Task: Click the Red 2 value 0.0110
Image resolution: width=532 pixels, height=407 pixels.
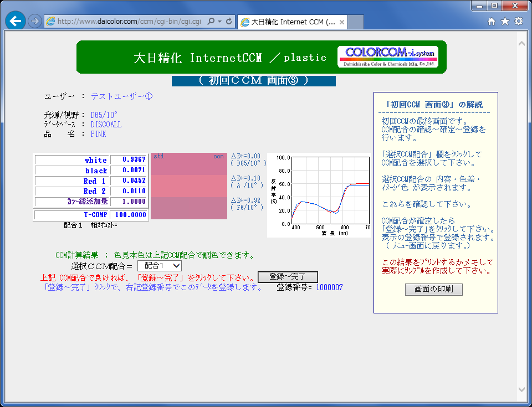Action: (x=129, y=191)
